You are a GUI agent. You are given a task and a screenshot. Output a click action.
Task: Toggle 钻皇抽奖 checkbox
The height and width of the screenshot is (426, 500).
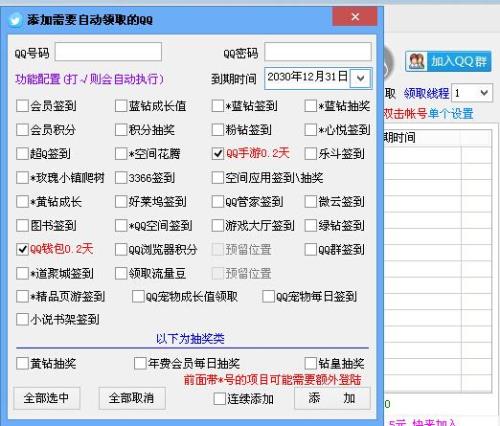click(310, 363)
